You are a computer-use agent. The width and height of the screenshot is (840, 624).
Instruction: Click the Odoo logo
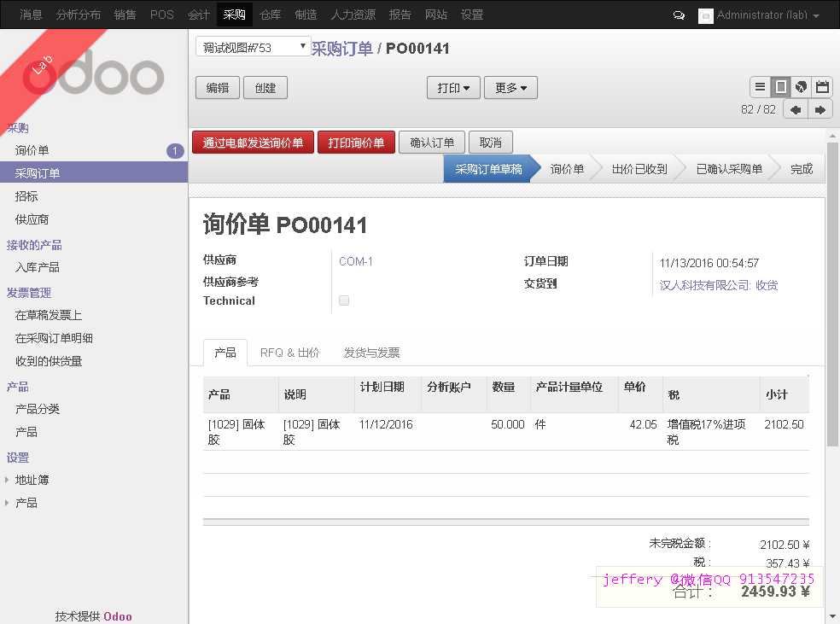tap(93, 73)
